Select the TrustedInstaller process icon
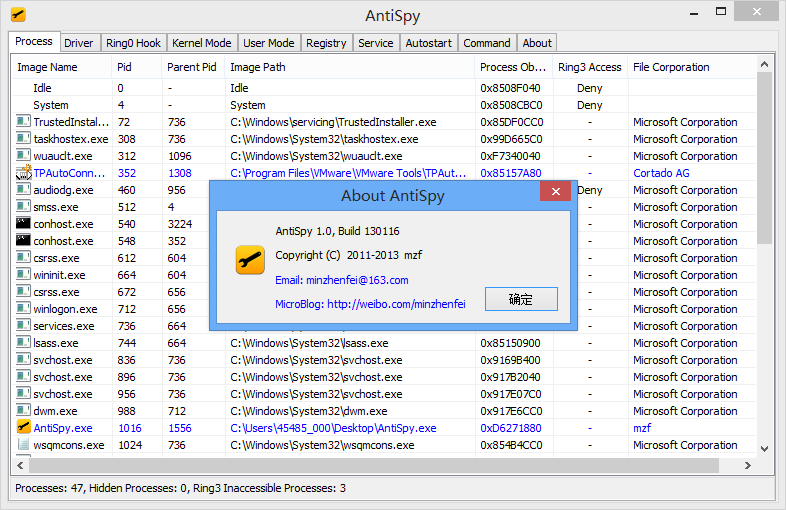This screenshot has height=510, width=786. 24,122
